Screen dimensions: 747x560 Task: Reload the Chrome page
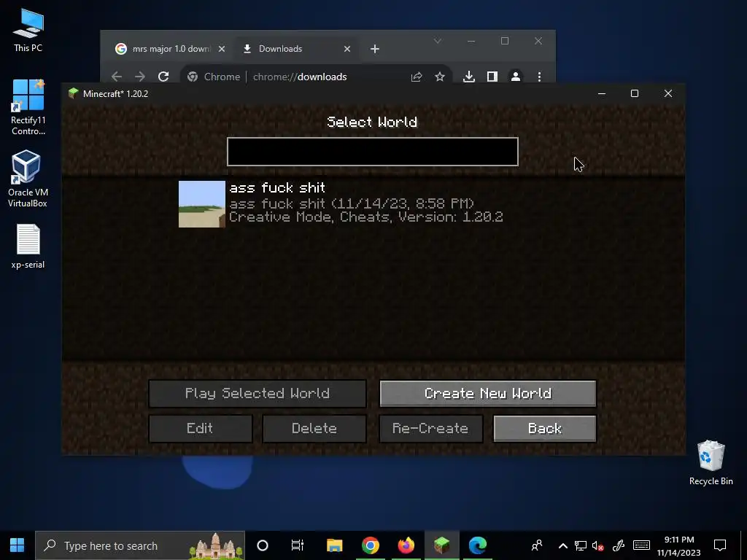[163, 77]
